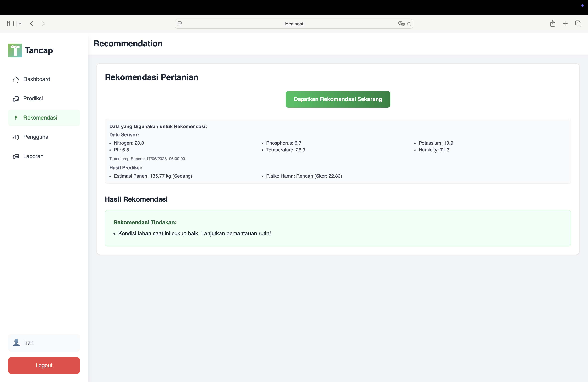Select the Tancap brand name

pyautogui.click(x=39, y=50)
